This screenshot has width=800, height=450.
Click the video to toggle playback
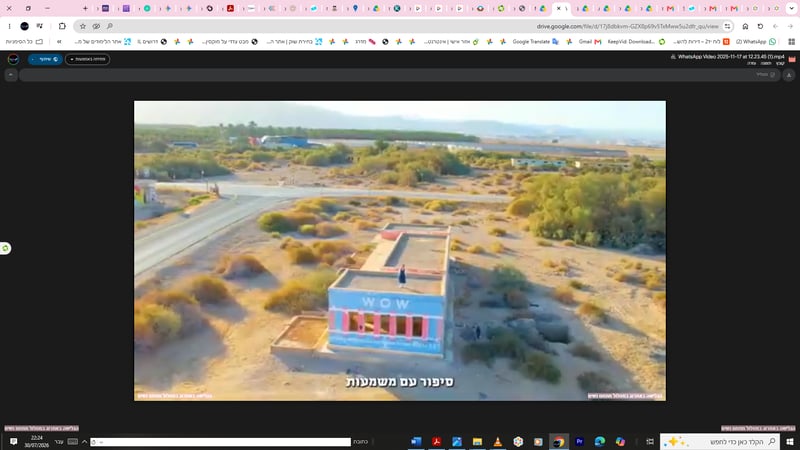(x=399, y=251)
